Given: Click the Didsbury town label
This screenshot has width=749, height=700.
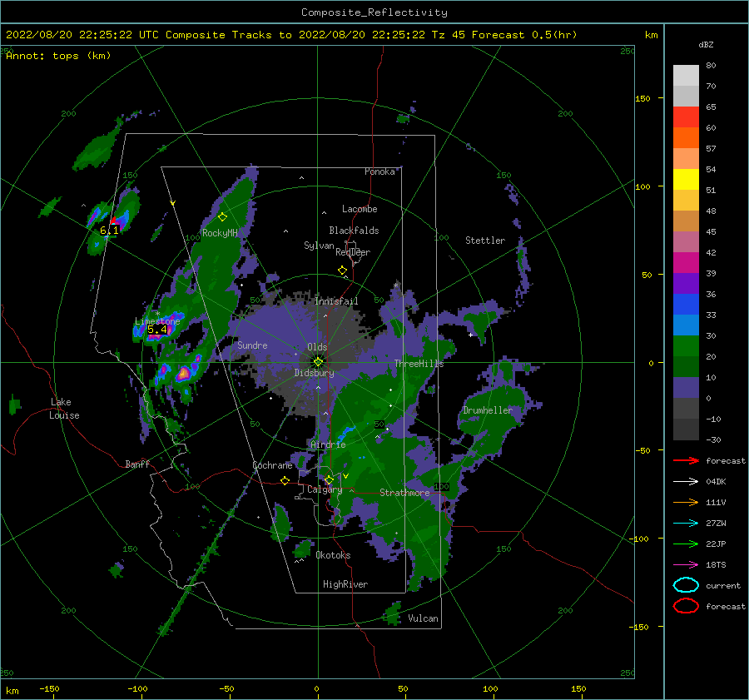Looking at the screenshot, I should 314,373.
